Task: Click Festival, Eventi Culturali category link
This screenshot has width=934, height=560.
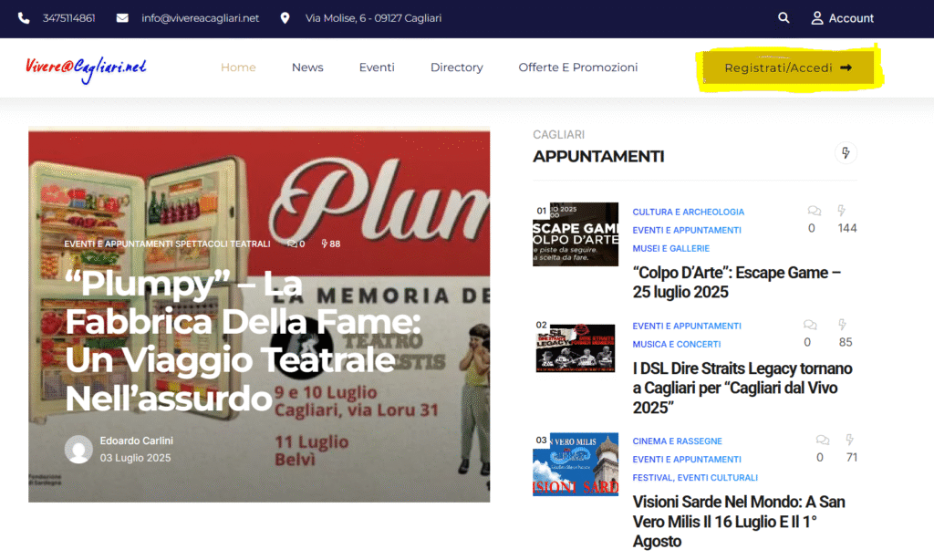Action: pos(695,478)
